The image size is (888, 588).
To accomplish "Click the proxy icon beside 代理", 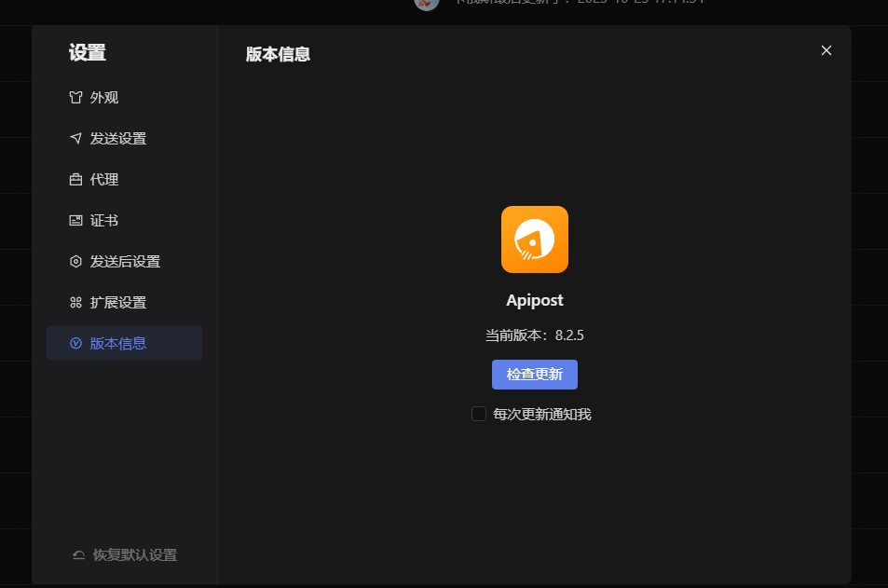I will (75, 179).
